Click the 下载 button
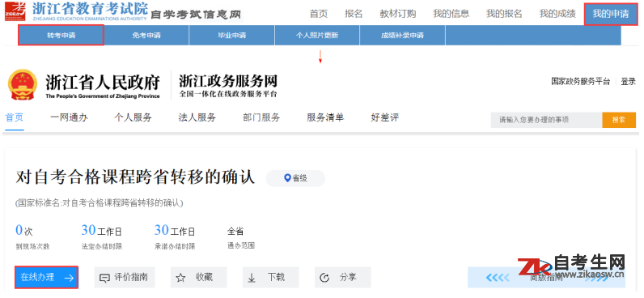Screen dimensions: 644x298 coord(271,278)
